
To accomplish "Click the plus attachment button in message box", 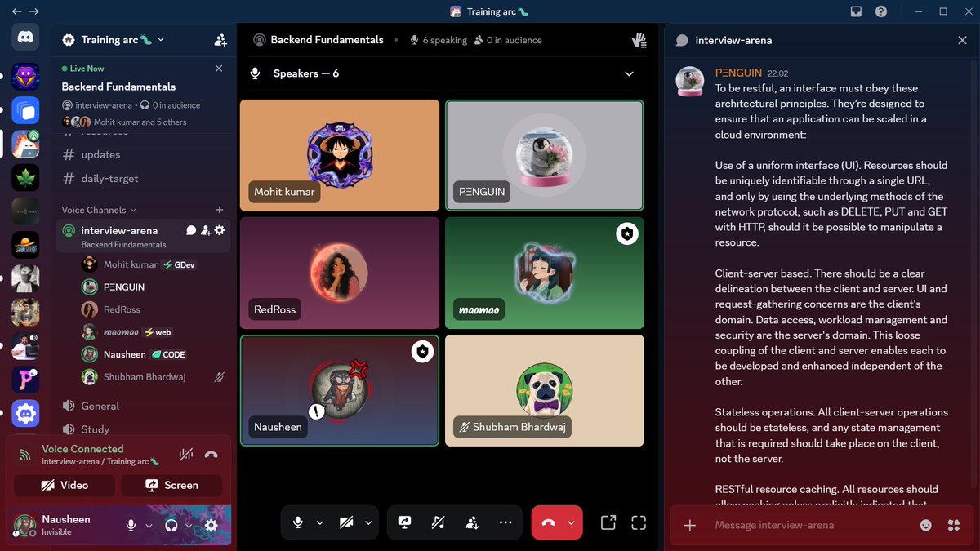I will point(689,525).
